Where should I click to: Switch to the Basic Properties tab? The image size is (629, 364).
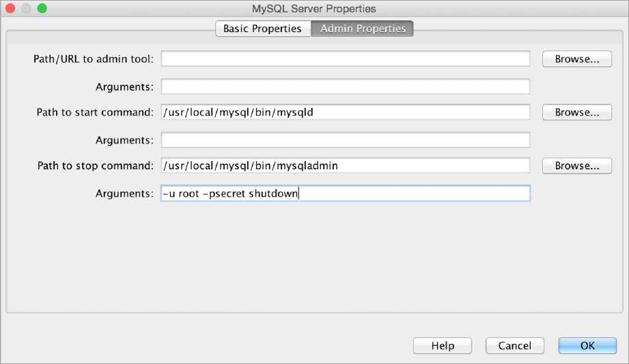point(262,29)
